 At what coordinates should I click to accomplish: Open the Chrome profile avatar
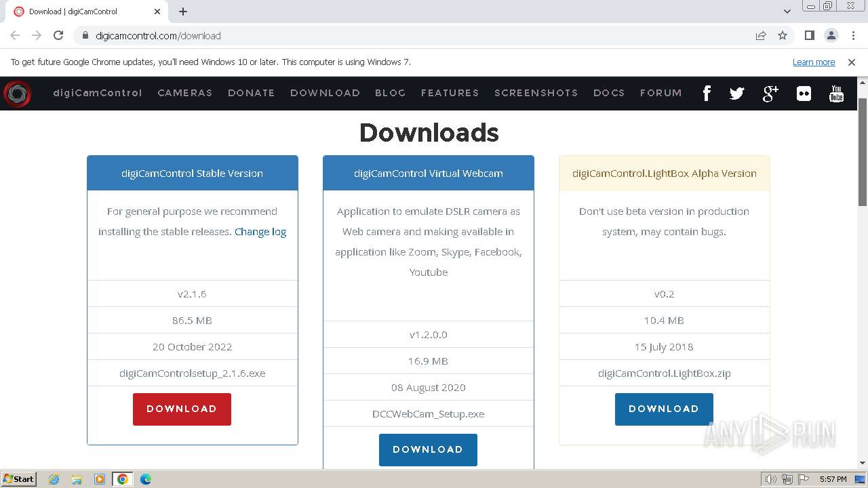coord(831,35)
